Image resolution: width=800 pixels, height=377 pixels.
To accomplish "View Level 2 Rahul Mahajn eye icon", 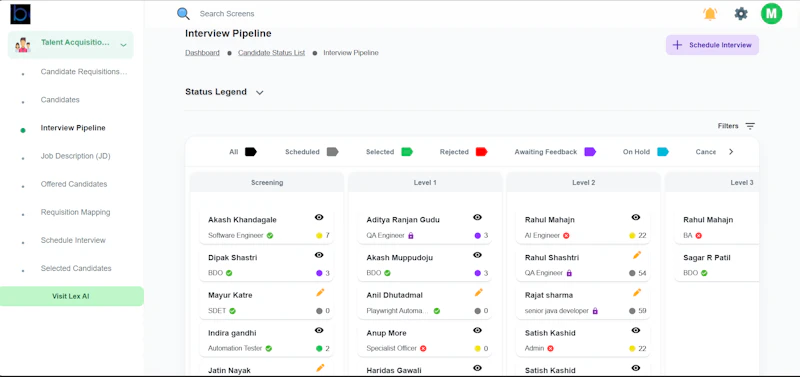I will (x=636, y=217).
